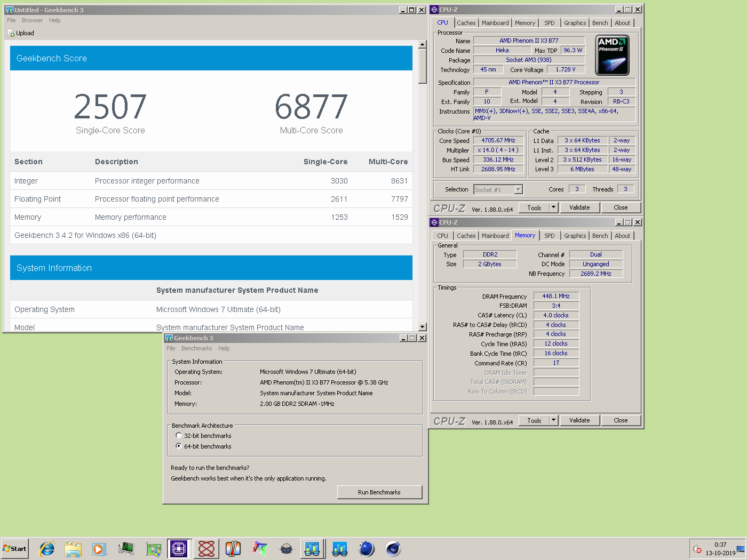The height and width of the screenshot is (560, 747).
Task: Open Bench tab in top CPU-Z window
Action: (x=600, y=23)
